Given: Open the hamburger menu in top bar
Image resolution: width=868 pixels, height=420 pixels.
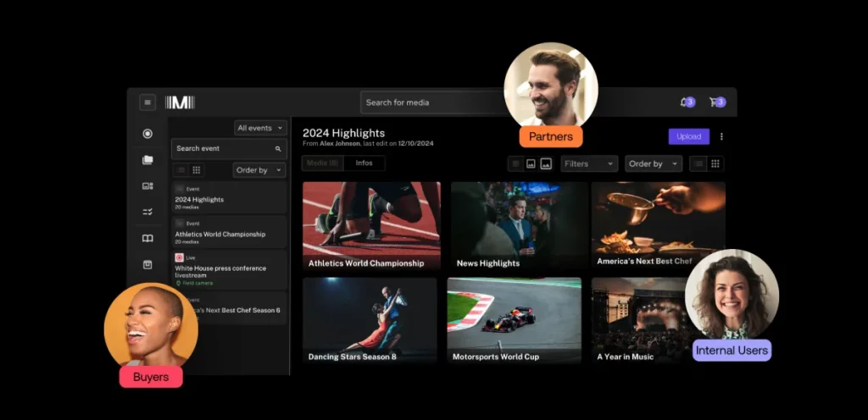Looking at the screenshot, I should (x=147, y=102).
